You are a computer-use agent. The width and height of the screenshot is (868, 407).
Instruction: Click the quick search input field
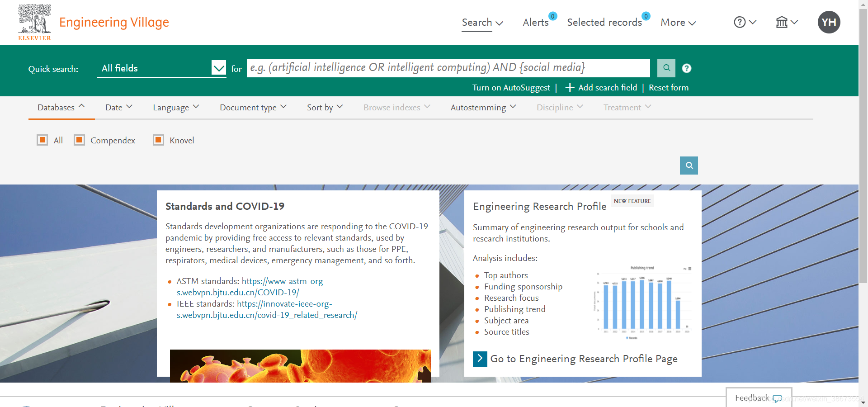pyautogui.click(x=448, y=68)
